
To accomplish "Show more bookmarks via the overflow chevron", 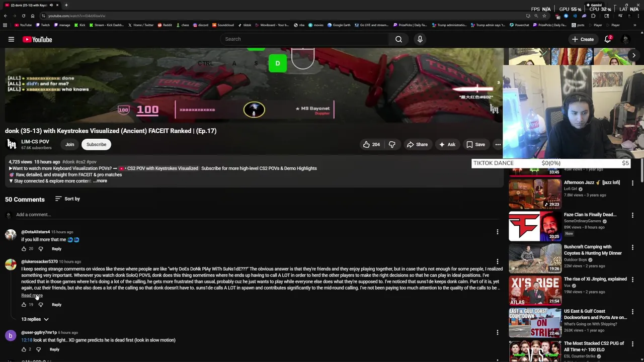I will [x=635, y=25].
